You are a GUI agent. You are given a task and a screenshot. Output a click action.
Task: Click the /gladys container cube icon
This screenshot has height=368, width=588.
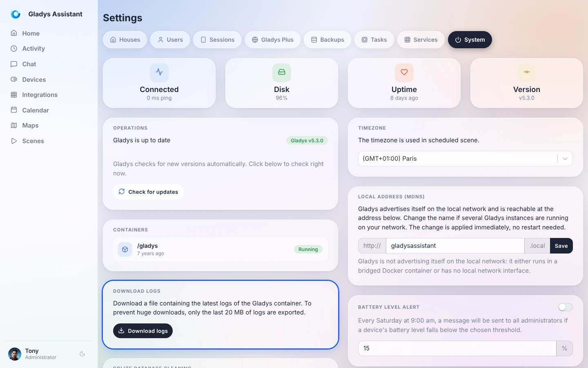click(x=125, y=249)
